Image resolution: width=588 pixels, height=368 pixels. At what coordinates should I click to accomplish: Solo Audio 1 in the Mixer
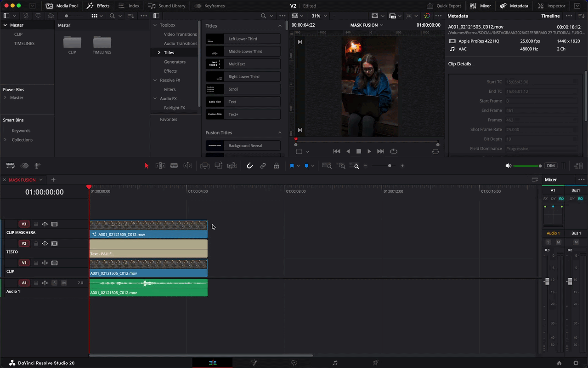coord(548,242)
